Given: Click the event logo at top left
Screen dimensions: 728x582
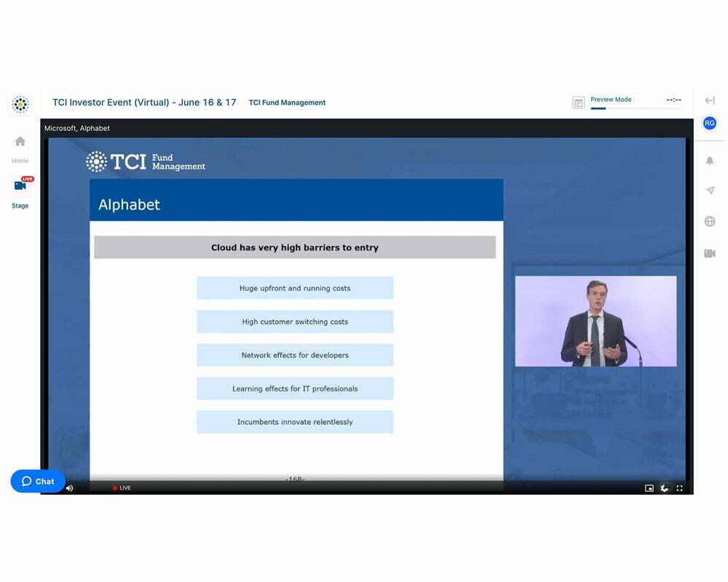Looking at the screenshot, I should [x=20, y=104].
